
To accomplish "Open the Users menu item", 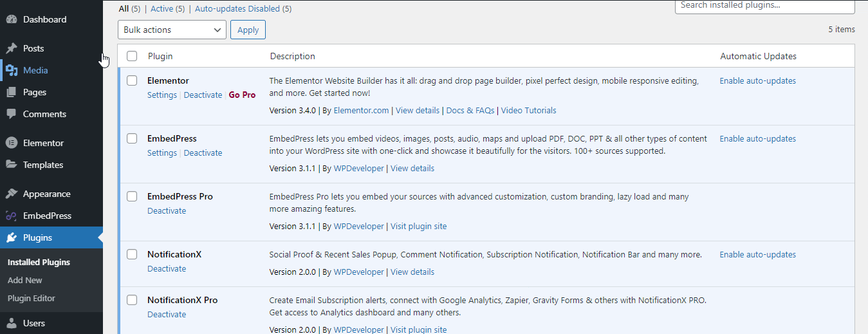I will [x=51, y=323].
